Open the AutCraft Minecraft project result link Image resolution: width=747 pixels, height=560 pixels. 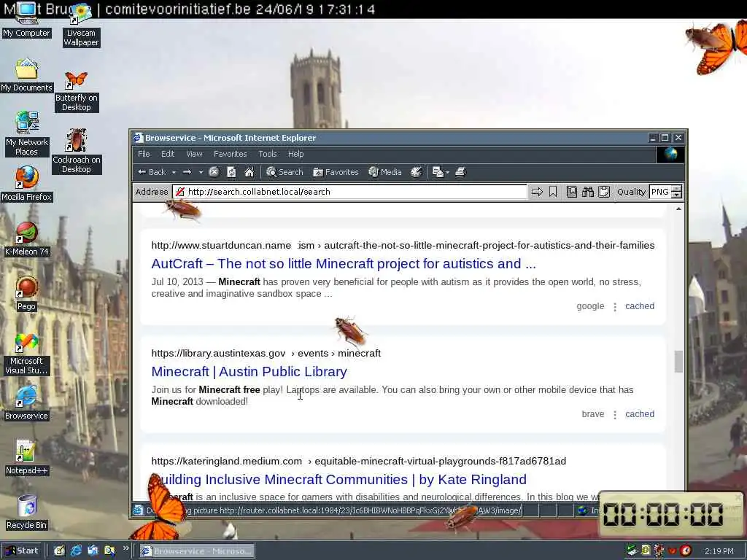tap(344, 264)
